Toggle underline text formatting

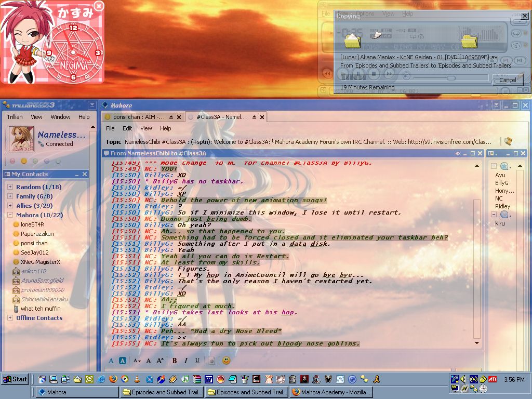pyautogui.click(x=197, y=361)
